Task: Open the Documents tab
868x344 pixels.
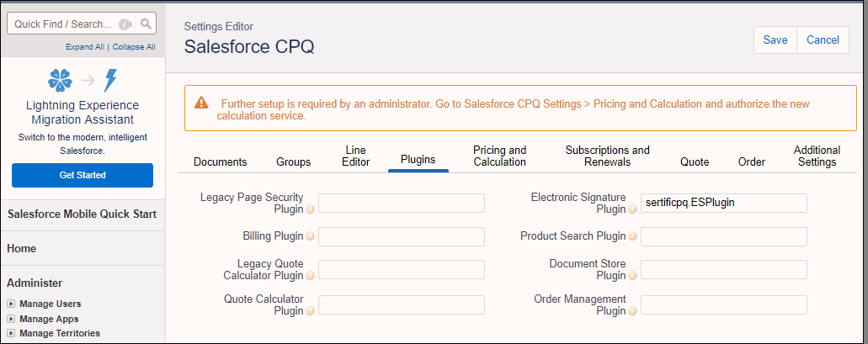Action: point(221,162)
